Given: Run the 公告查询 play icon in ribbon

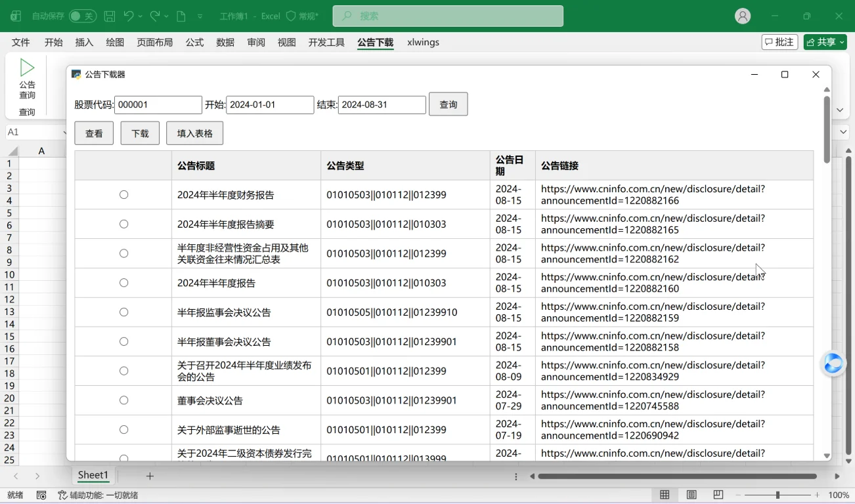Looking at the screenshot, I should pos(27,68).
